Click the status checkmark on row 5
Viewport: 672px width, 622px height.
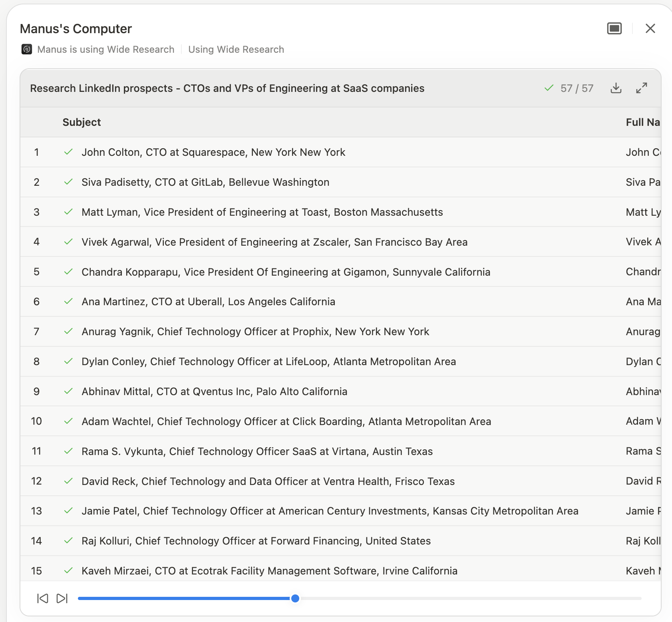[x=68, y=272]
